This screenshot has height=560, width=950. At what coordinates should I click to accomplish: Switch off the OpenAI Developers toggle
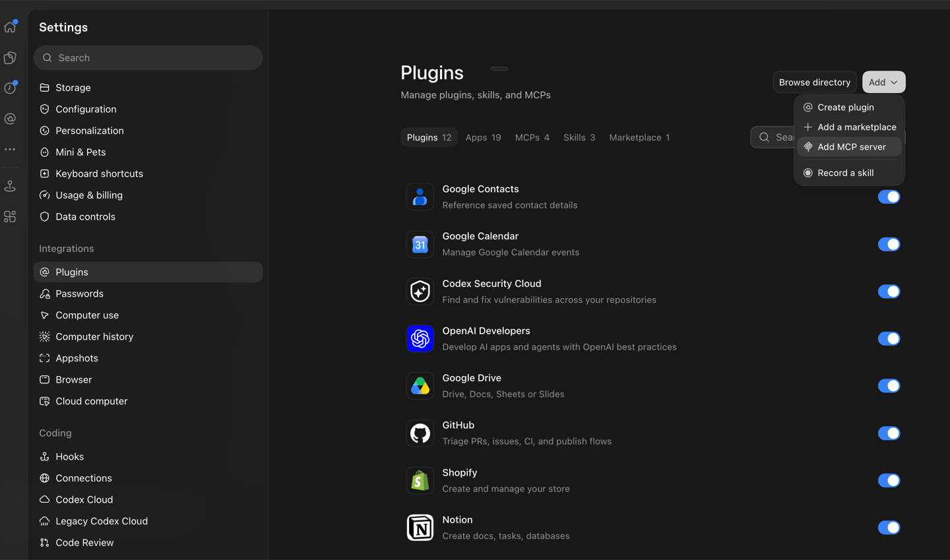(889, 338)
